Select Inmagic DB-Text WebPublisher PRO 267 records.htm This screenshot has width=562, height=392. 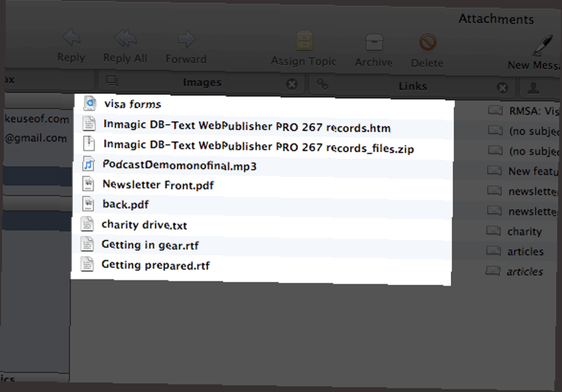pyautogui.click(x=247, y=126)
